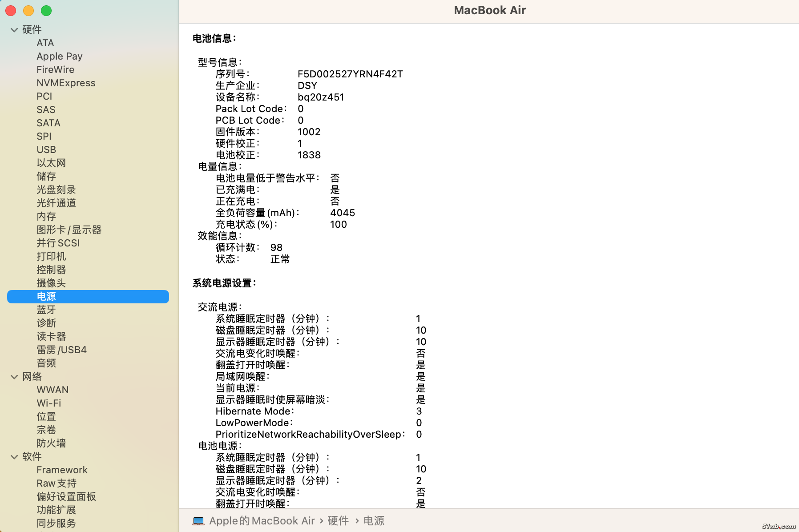
Task: View the 摄像头 camera report
Action: click(51, 283)
